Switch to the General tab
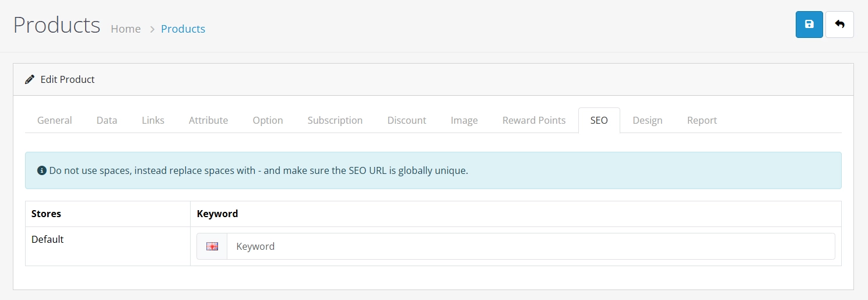This screenshot has height=300, width=868. (55, 120)
